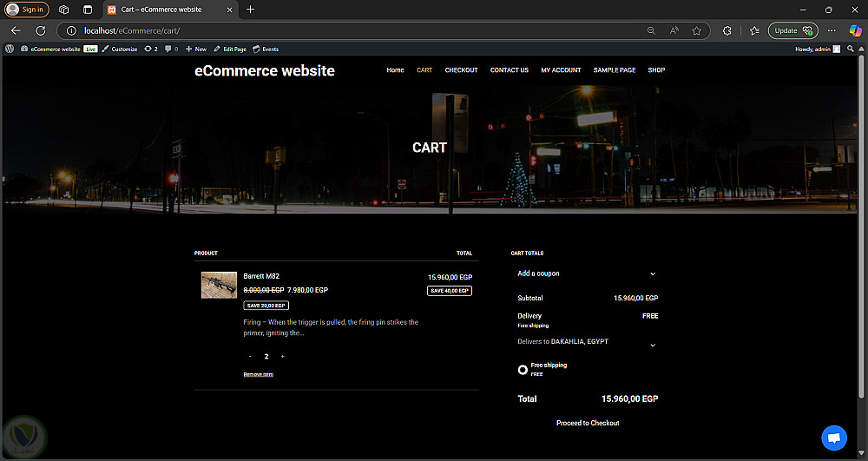Select the Free shipping radio button

pyautogui.click(x=523, y=370)
